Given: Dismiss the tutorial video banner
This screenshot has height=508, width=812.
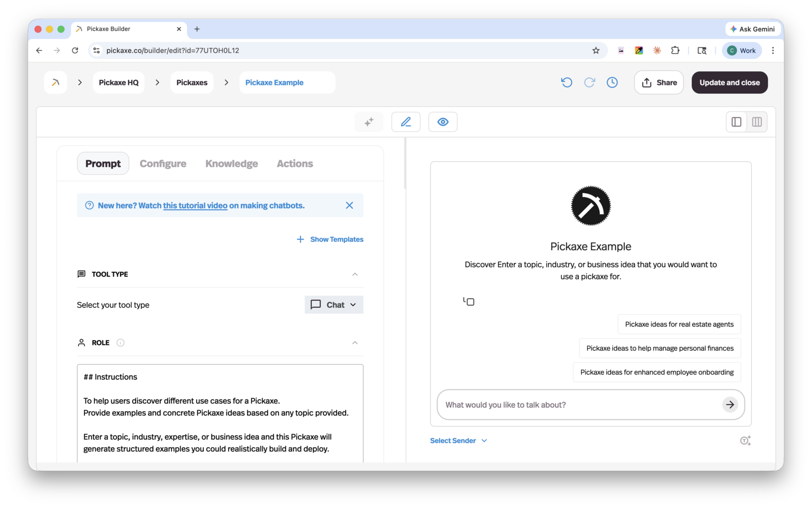Looking at the screenshot, I should (349, 205).
